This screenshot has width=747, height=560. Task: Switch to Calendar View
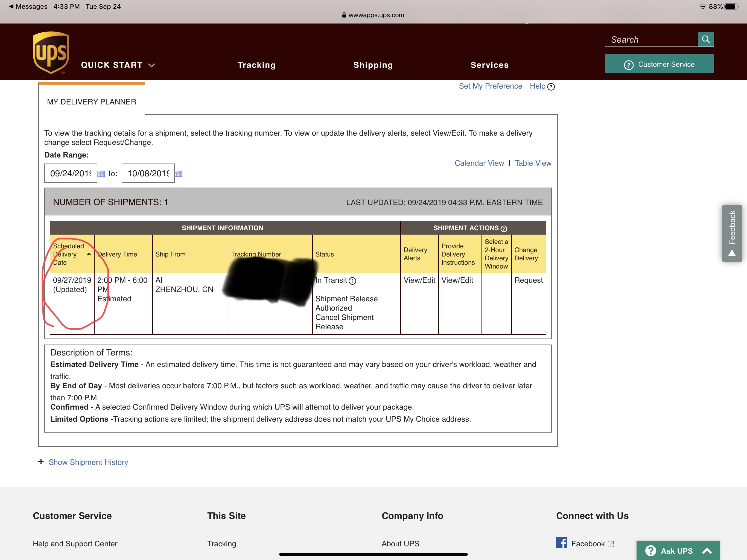(479, 163)
